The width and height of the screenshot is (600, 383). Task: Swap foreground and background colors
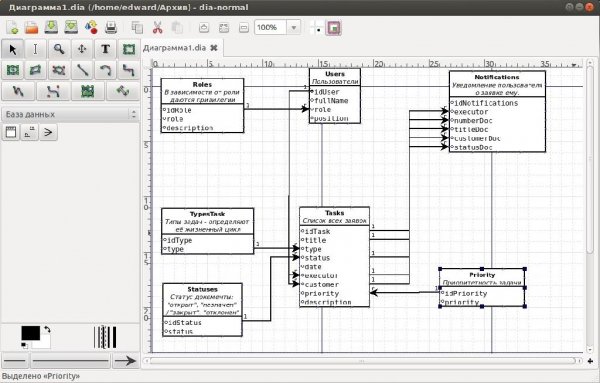pos(47,329)
